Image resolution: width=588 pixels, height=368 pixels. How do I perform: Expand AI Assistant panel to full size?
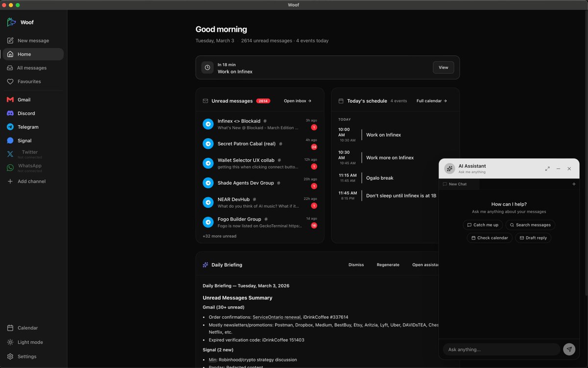click(547, 169)
